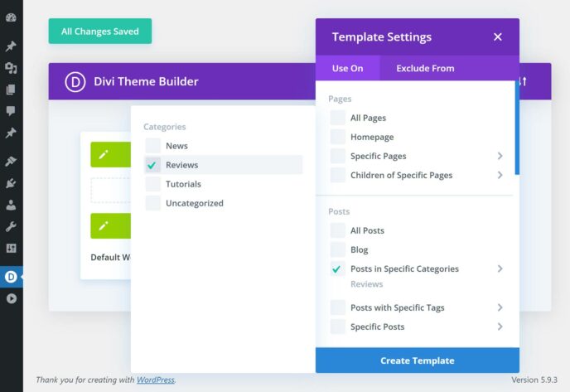Switch to the Use On tab
The width and height of the screenshot is (570, 392).
pyautogui.click(x=347, y=68)
